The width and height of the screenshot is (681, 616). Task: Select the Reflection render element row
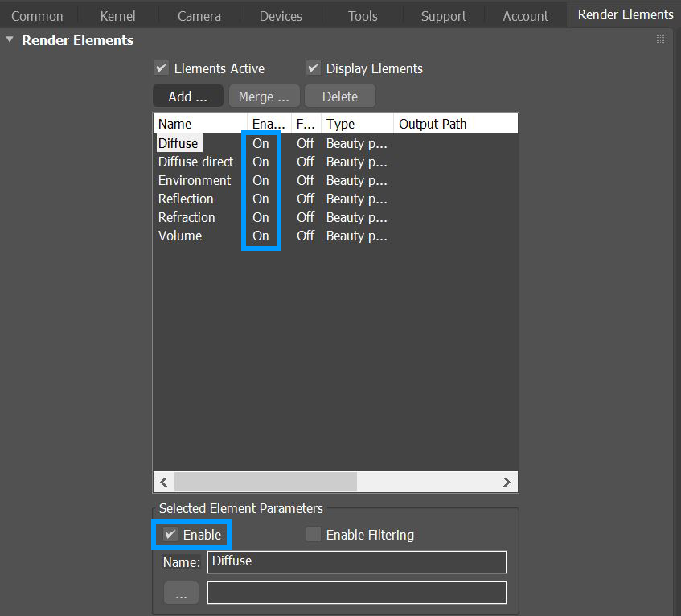coord(186,199)
